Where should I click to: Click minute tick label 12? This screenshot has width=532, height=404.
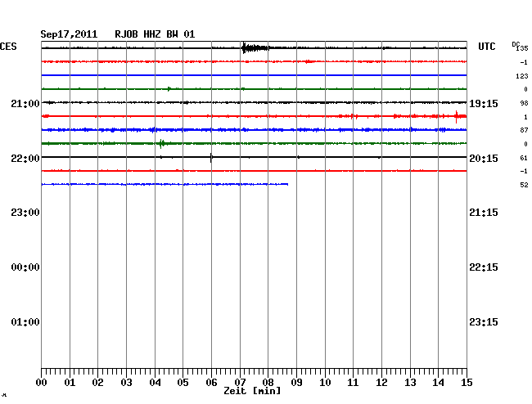(x=381, y=383)
